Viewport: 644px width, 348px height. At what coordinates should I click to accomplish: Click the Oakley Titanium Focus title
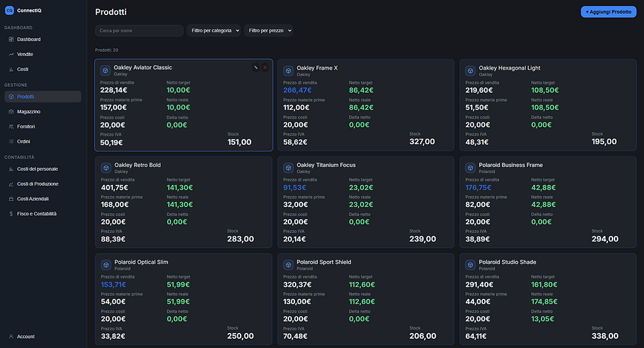pyautogui.click(x=326, y=165)
